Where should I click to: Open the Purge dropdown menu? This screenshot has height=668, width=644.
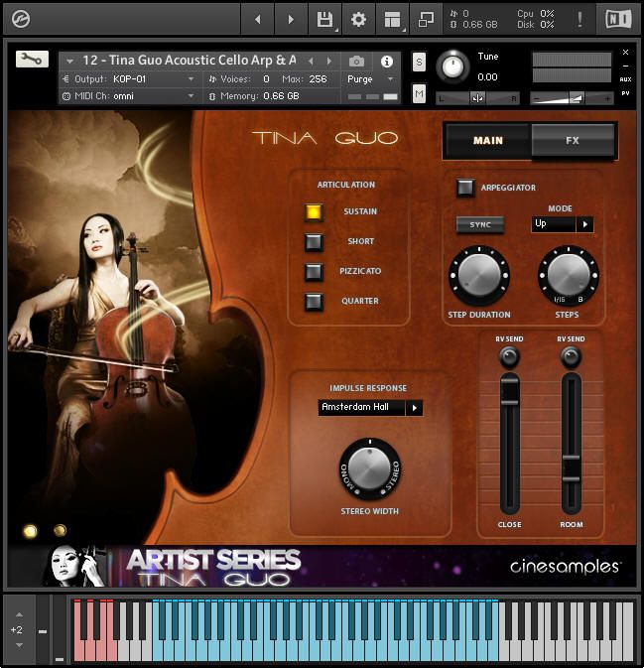click(x=390, y=79)
